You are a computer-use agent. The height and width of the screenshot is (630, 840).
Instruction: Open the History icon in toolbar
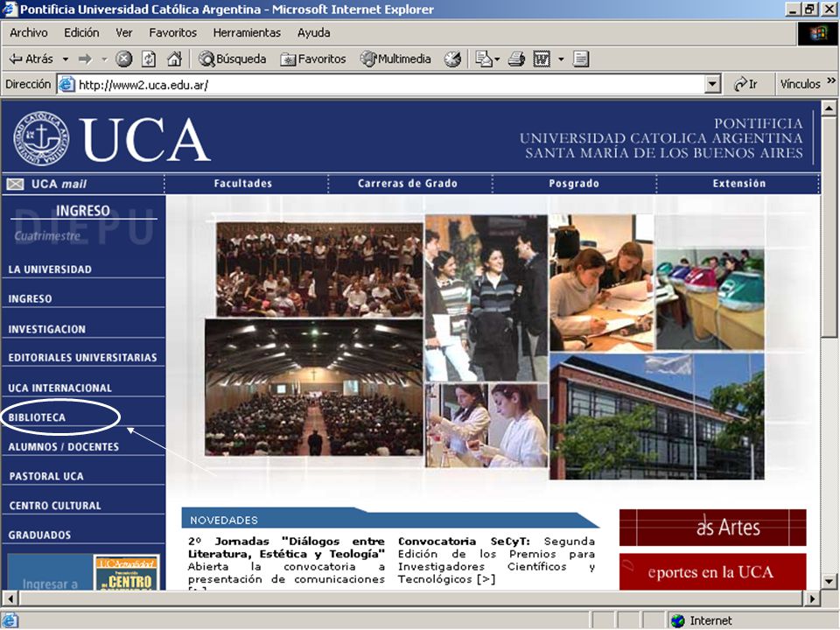pyautogui.click(x=452, y=59)
